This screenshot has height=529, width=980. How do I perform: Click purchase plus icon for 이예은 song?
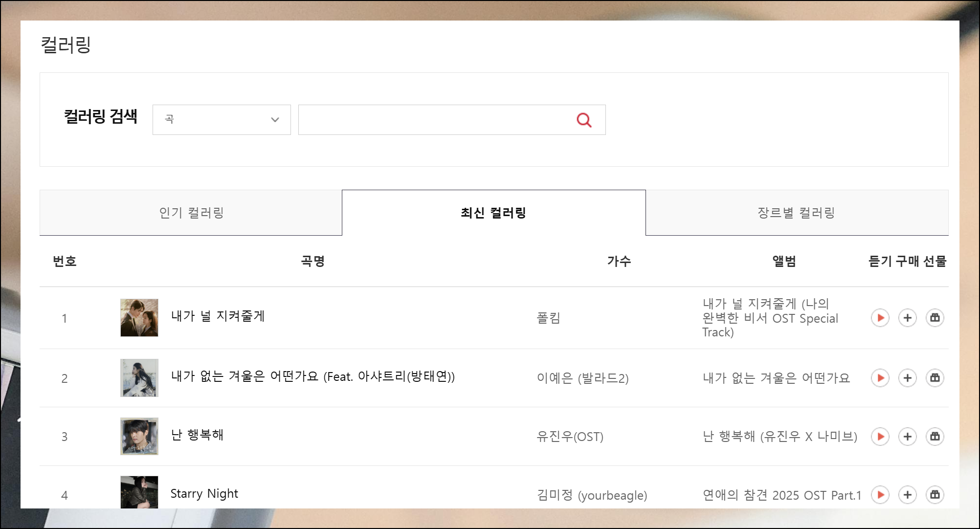[x=907, y=378]
